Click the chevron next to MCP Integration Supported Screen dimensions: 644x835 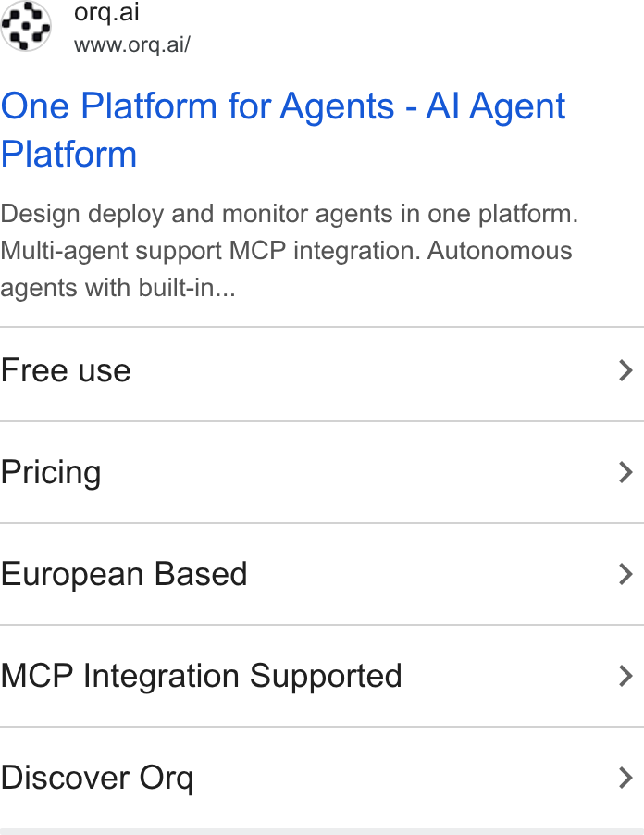pyautogui.click(x=625, y=676)
